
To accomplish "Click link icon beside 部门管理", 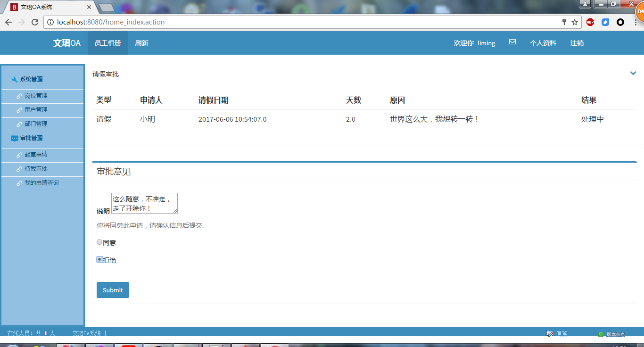I will pyautogui.click(x=19, y=124).
